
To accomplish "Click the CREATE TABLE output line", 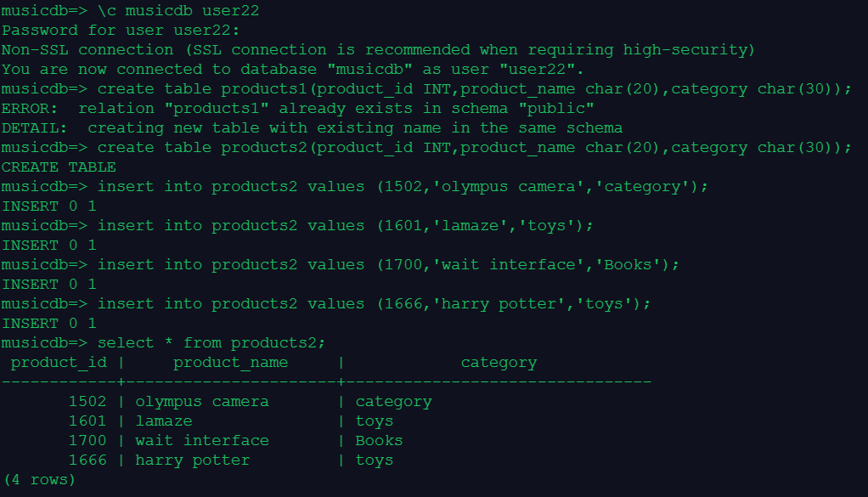I will coord(58,167).
